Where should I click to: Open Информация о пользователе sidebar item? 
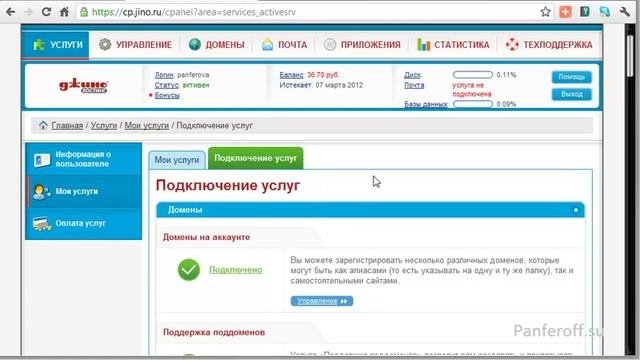point(84,159)
